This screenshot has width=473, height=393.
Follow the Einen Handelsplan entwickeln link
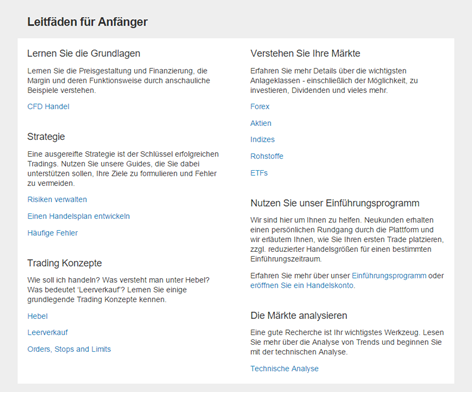click(x=78, y=216)
